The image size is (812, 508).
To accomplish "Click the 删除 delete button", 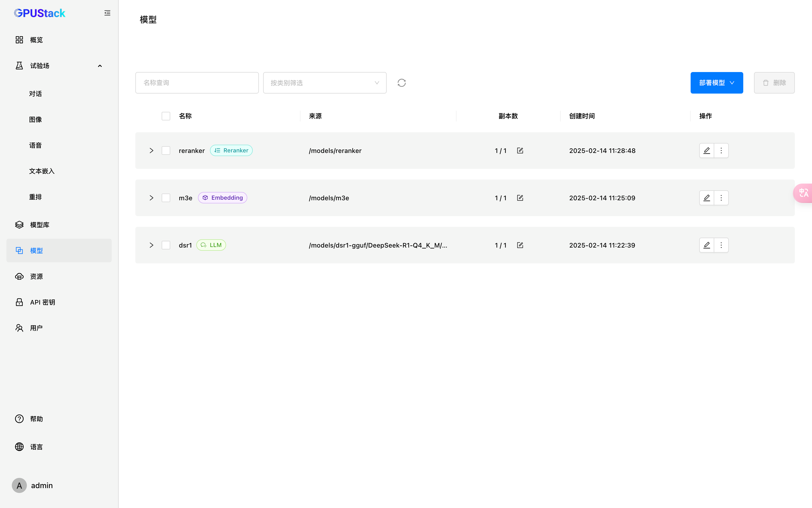I will click(x=774, y=83).
